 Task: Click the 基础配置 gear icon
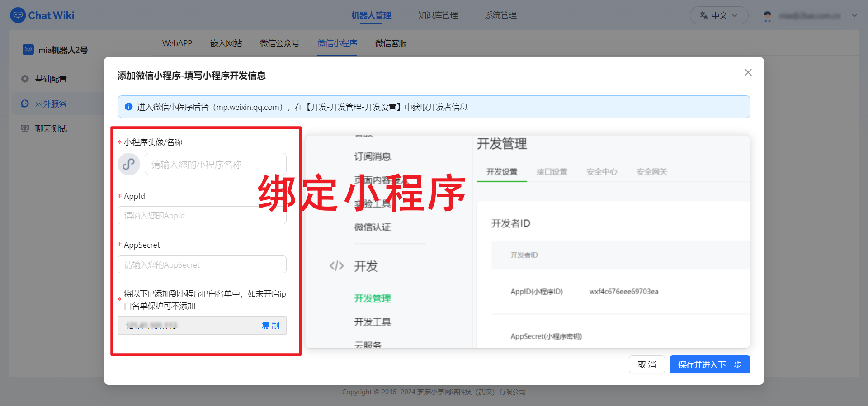click(x=25, y=79)
